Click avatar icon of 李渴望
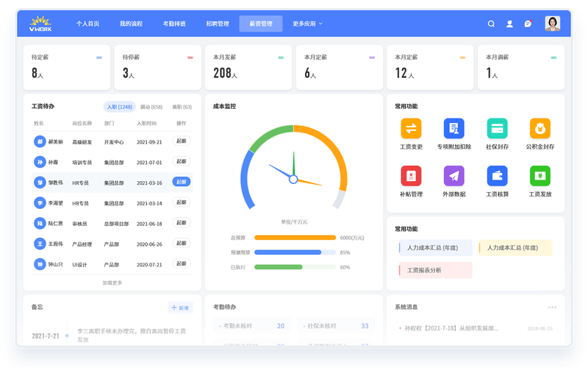The height and width of the screenshot is (368, 588). click(40, 203)
